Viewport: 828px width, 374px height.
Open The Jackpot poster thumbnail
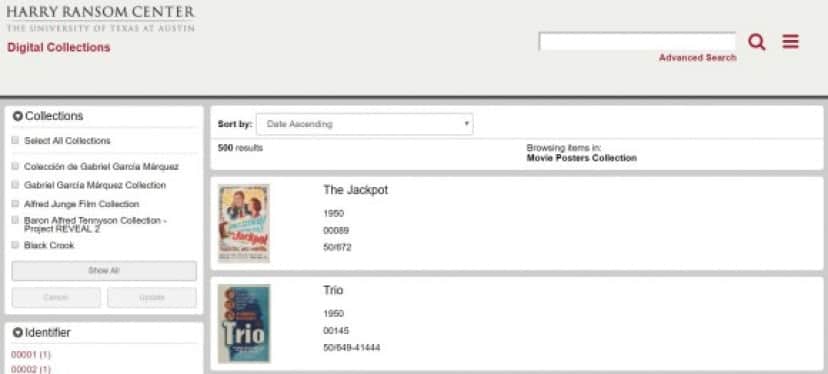coord(244,223)
